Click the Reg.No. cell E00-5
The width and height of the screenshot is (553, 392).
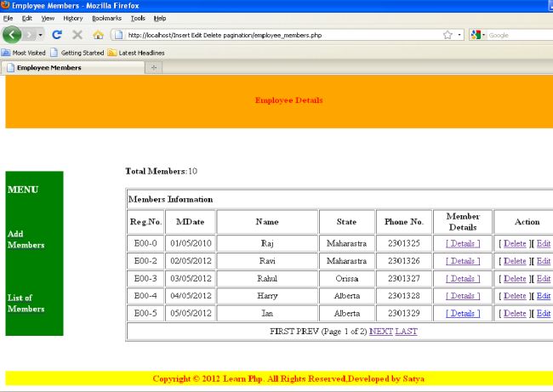[x=145, y=314]
